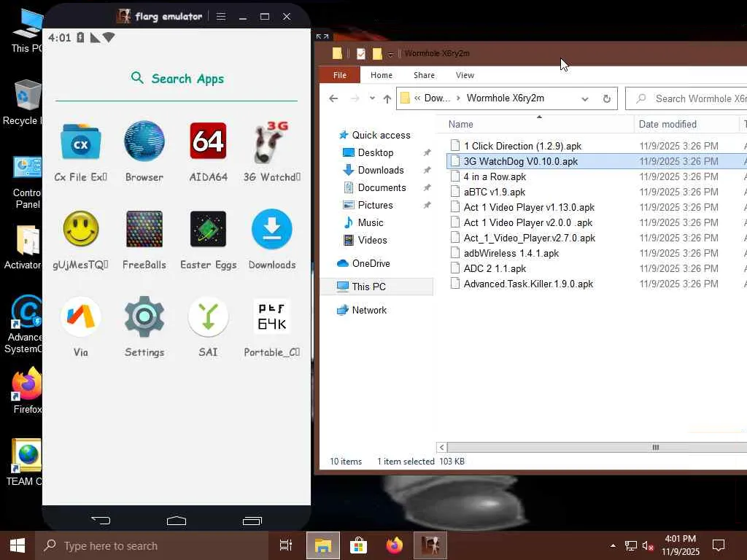Show hidden system tray icons
Image resolution: width=747 pixels, height=560 pixels.
[x=613, y=545]
